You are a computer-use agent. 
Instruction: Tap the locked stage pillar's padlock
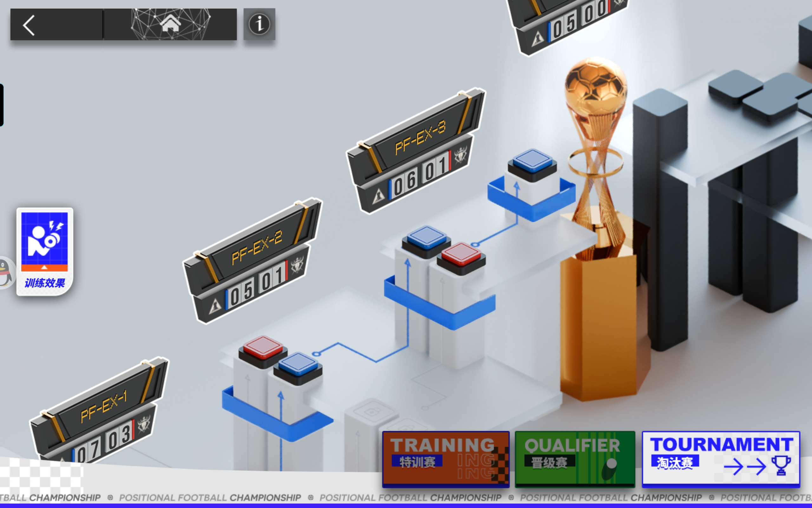(x=372, y=411)
